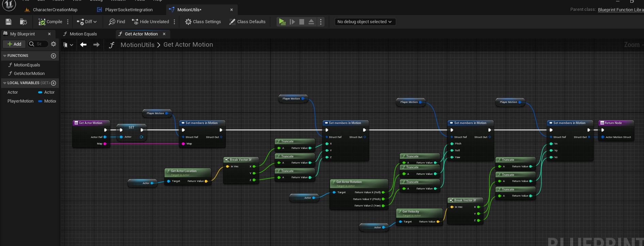Click the Pitch input pin

pyautogui.click(x=452, y=144)
